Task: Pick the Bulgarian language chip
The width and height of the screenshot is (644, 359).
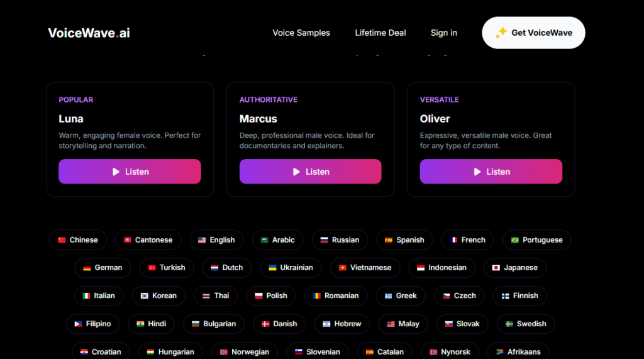Action: [214, 324]
